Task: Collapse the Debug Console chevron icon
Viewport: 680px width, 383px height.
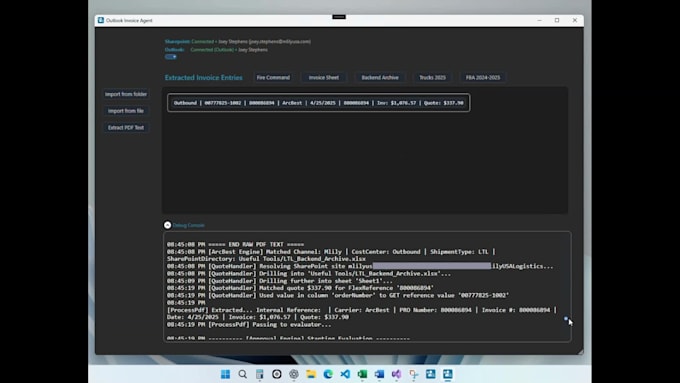Action: point(167,225)
